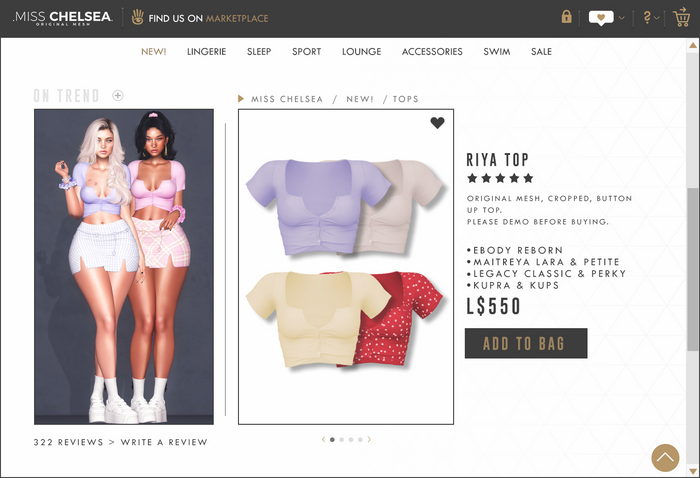Viewport: 700px width, 478px height.
Task: Click the back-to-top gold circle arrow
Action: click(665, 457)
